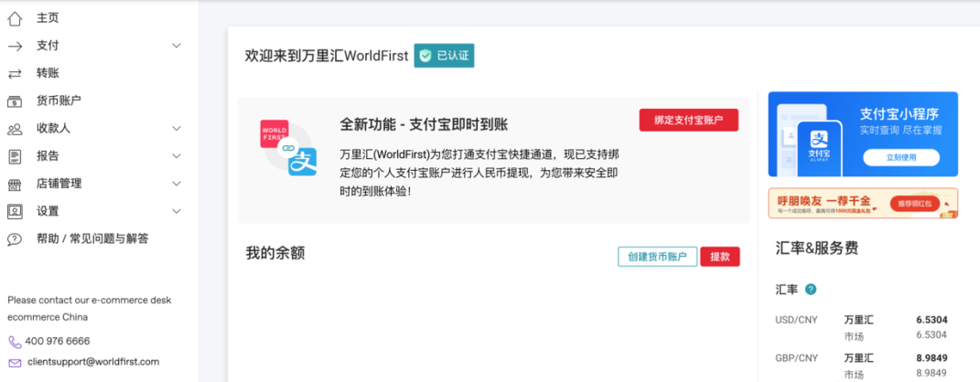
Task: Click the 推荐领红包 button
Action: click(915, 204)
